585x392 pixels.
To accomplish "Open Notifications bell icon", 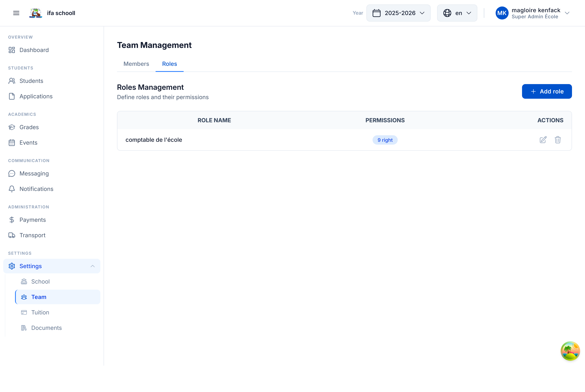I will pyautogui.click(x=12, y=189).
